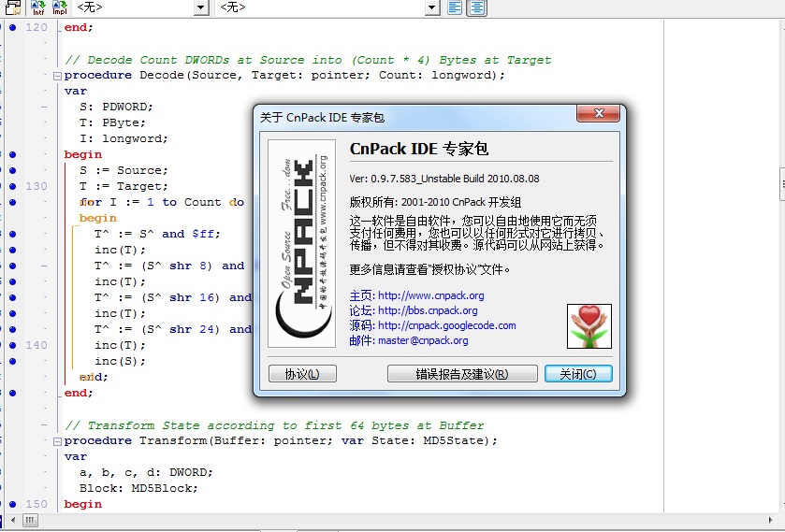Screen dimensions: 785x532
Task: Click the procedure list icon in the toolbar
Action: coord(13,8)
